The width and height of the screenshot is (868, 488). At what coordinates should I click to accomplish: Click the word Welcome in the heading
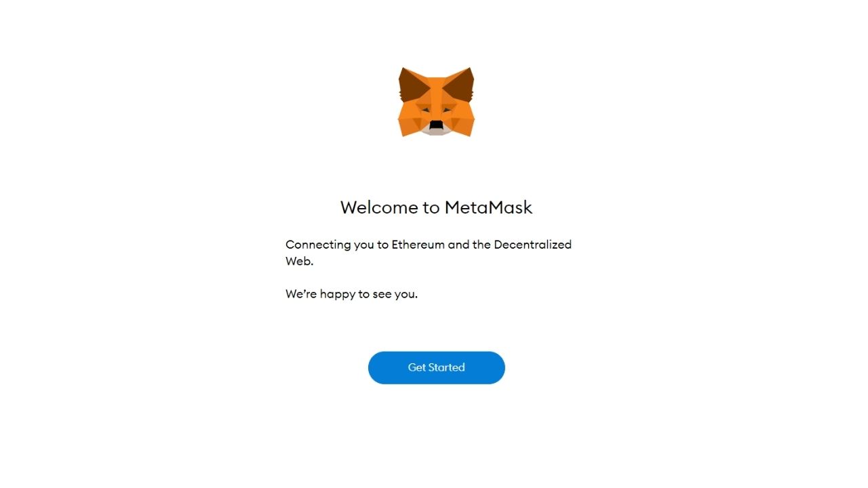(380, 207)
